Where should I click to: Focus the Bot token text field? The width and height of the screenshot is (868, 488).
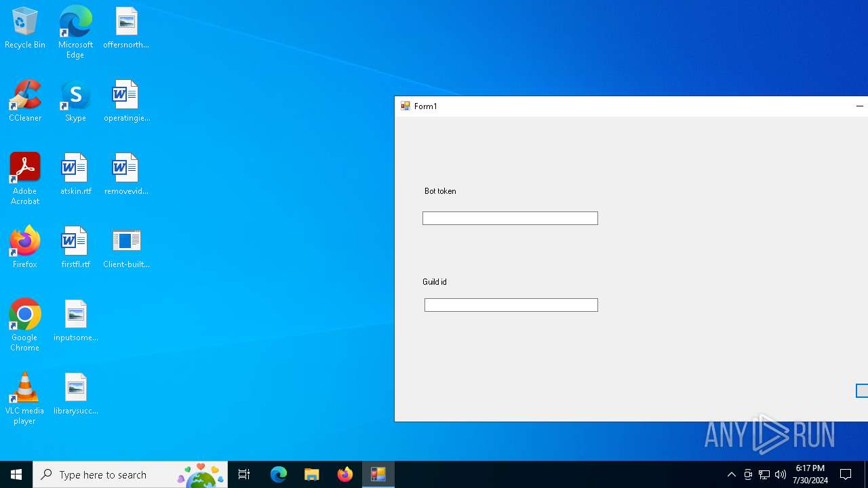click(x=510, y=218)
